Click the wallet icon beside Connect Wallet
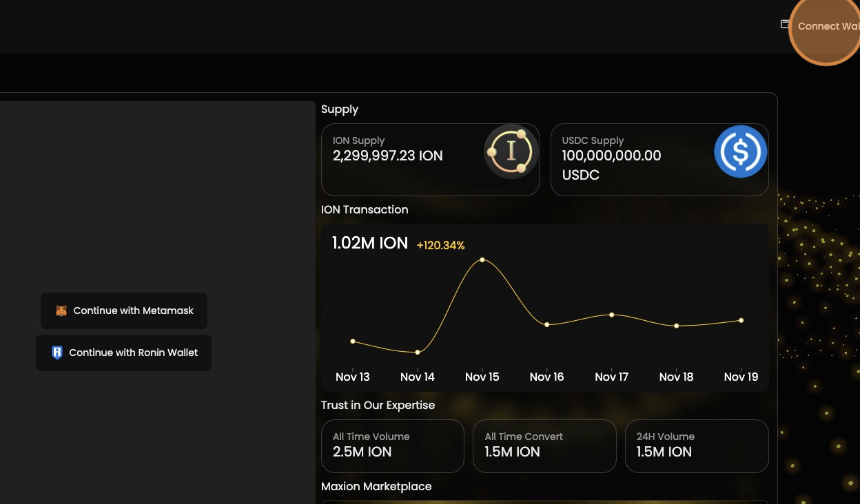 click(785, 24)
